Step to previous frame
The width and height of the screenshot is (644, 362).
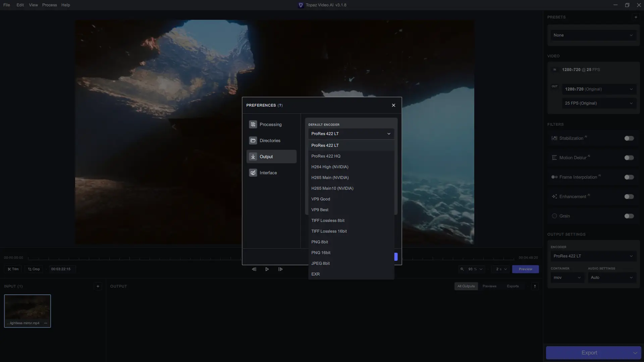254,269
